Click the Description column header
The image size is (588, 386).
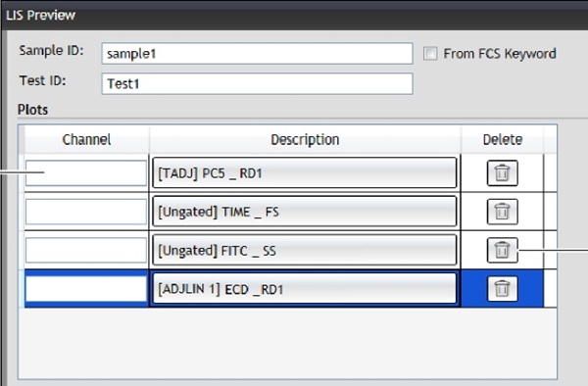305,139
